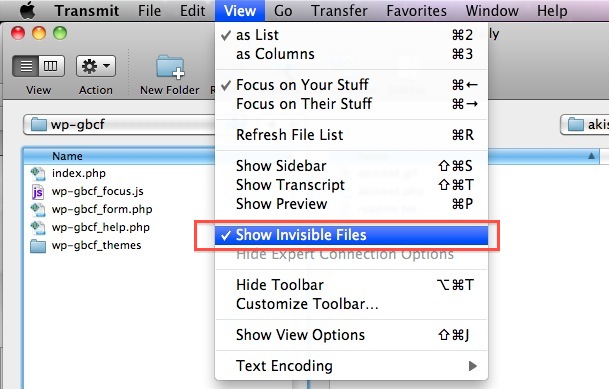Viewport: 609px width, 389px height.
Task: Select the wp-gbcf_focus.js file icon
Action: point(38,191)
